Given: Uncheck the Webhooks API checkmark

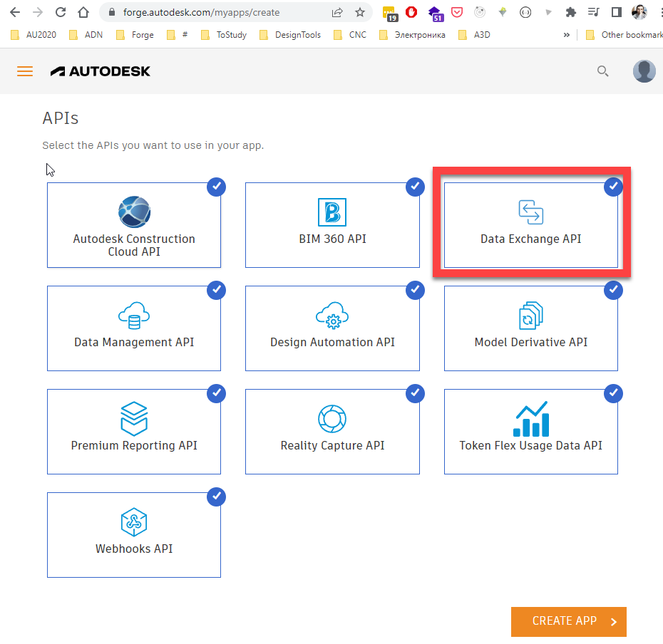Looking at the screenshot, I should [x=217, y=497].
